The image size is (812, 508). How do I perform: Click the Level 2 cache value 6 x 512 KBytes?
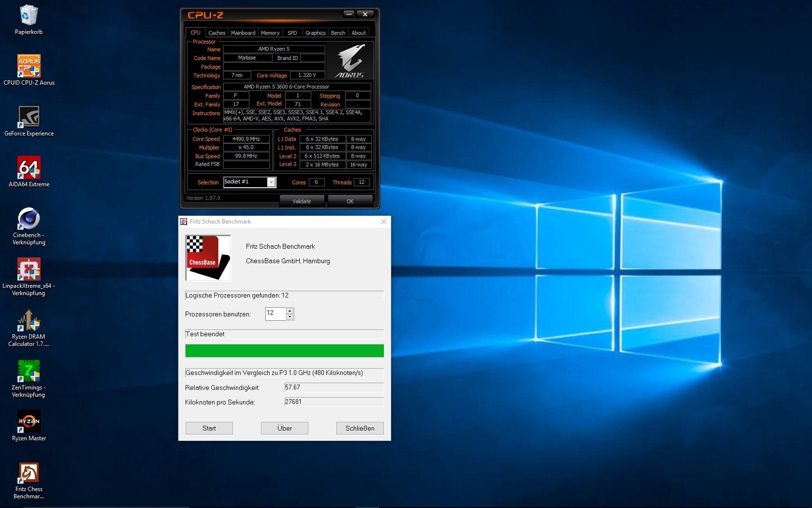tap(322, 156)
